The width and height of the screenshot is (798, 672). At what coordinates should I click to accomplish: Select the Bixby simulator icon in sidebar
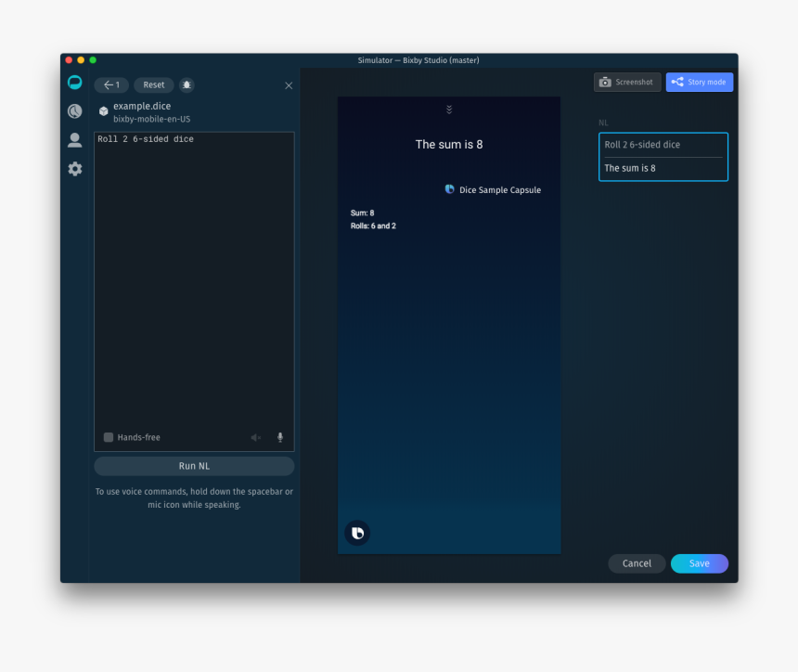74,82
